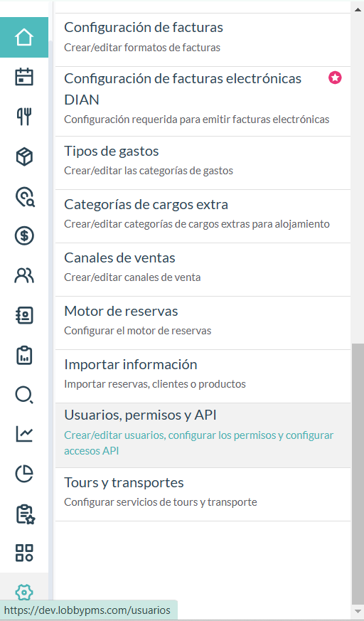The image size is (364, 621).
Task: Open the settings gear icon
Action: [24, 592]
